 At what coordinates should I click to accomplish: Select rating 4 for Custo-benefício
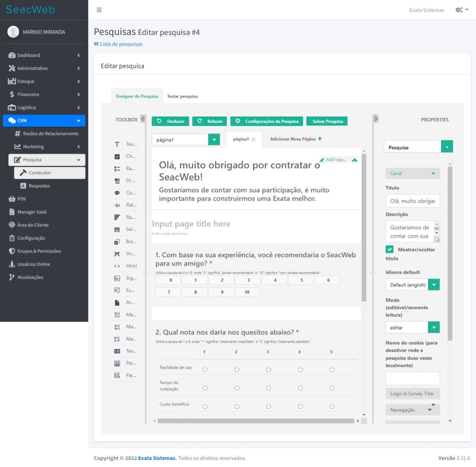pos(300,406)
